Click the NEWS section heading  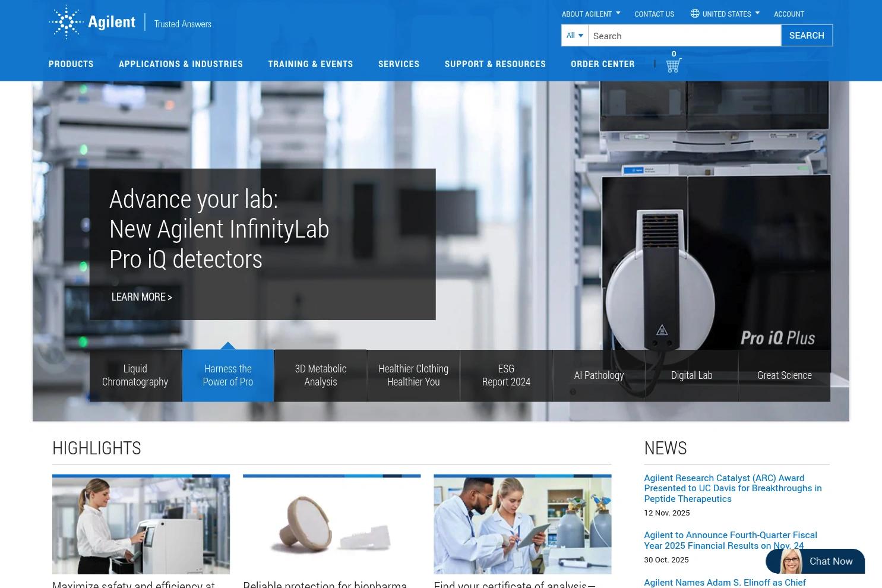click(665, 448)
